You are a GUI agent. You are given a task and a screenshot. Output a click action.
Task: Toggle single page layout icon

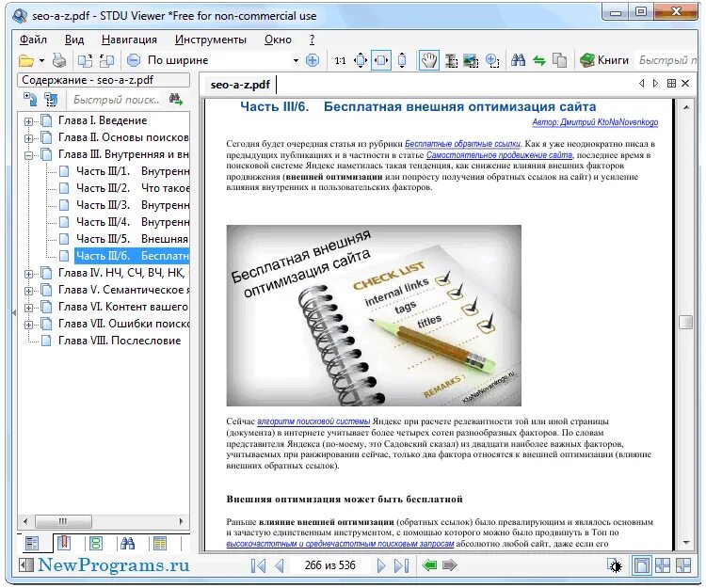click(641, 565)
